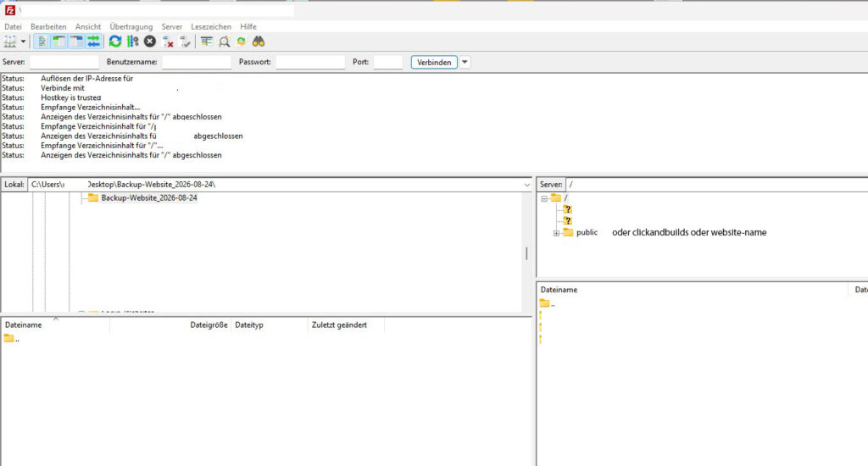Image resolution: width=868 pixels, height=466 pixels.
Task: Sort local list by Zuletzt geändert
Action: (346, 325)
